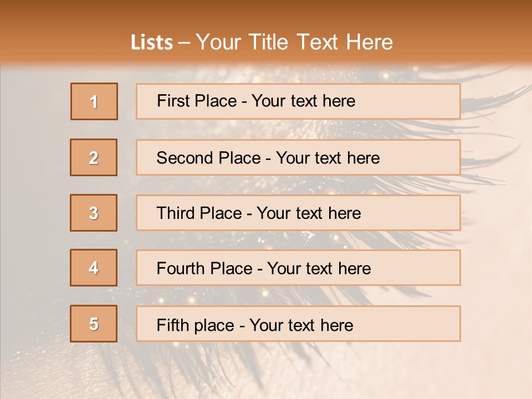Select the First Place text bar

(298, 101)
